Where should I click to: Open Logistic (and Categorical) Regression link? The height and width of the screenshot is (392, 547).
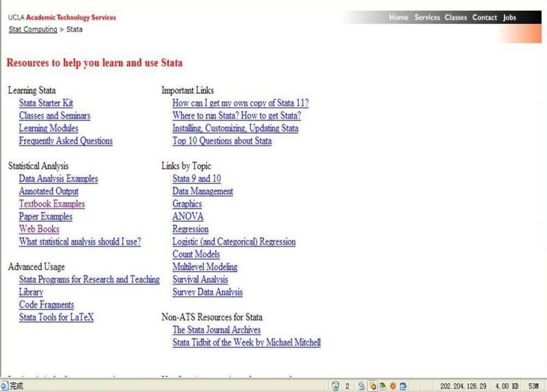coord(234,241)
